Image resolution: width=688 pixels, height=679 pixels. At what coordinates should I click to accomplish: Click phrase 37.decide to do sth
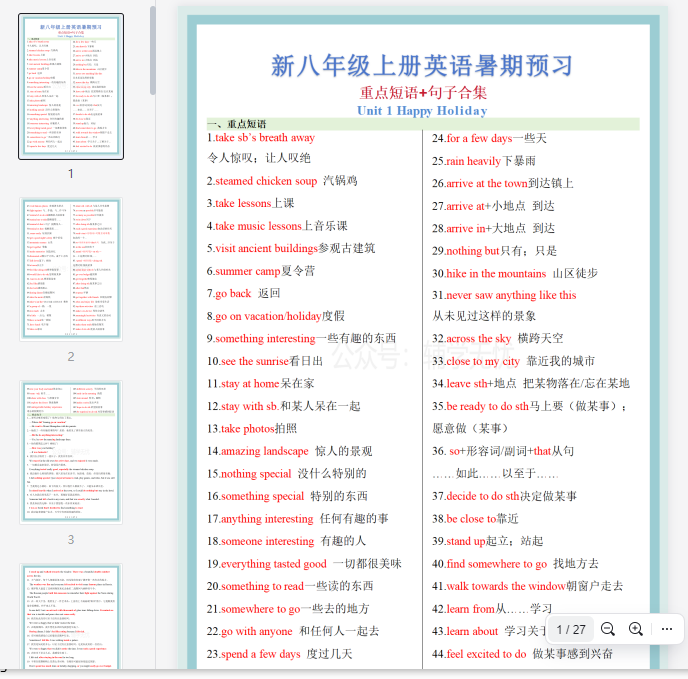click(476, 496)
